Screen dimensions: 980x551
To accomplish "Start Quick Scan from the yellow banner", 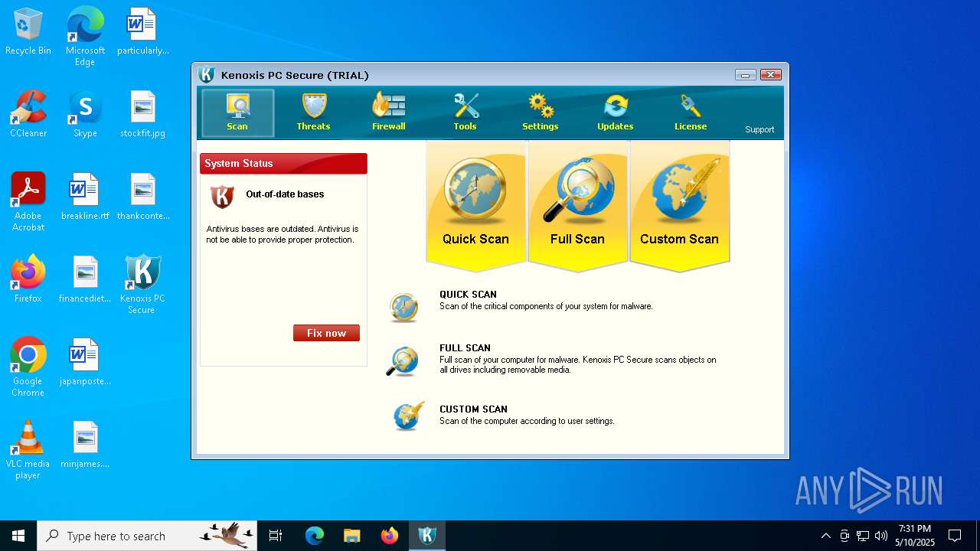I will pos(475,205).
